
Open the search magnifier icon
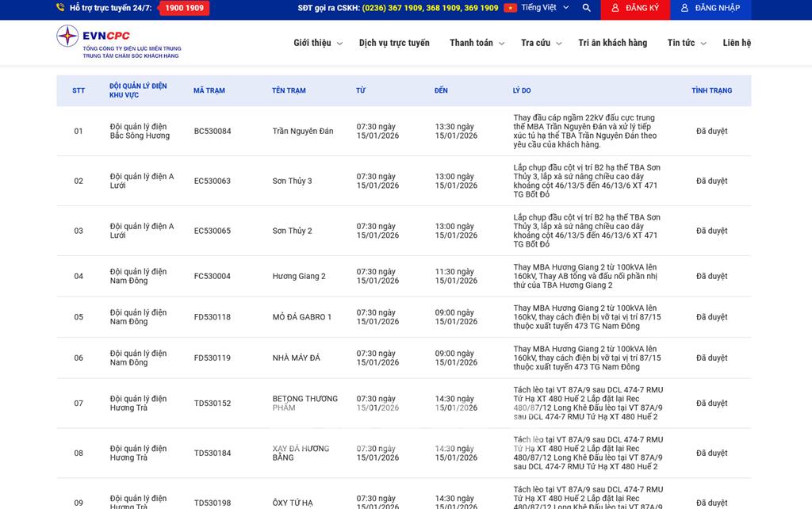coord(586,8)
